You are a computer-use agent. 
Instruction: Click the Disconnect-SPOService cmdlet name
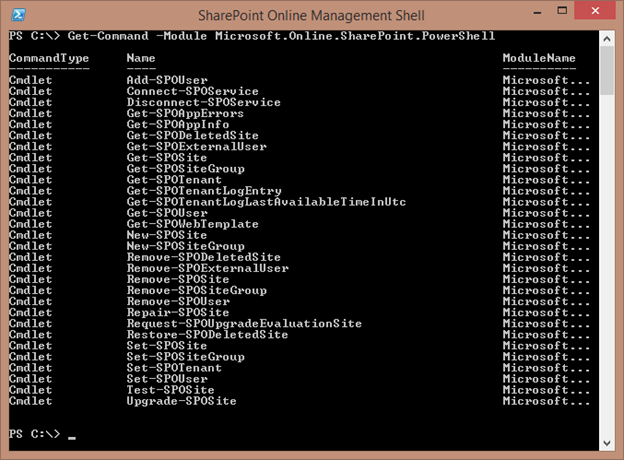click(204, 102)
